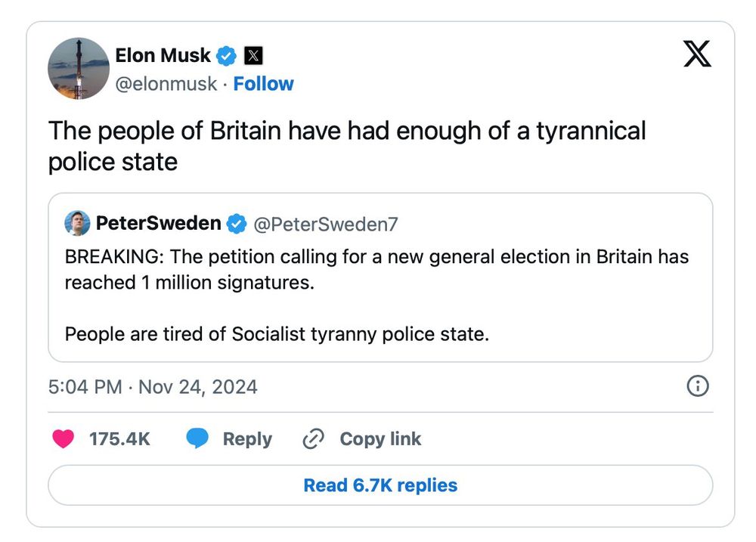756x542 pixels.
Task: Open the 5:04 PM Nov 24, 2024 timestamp
Action: click(153, 387)
